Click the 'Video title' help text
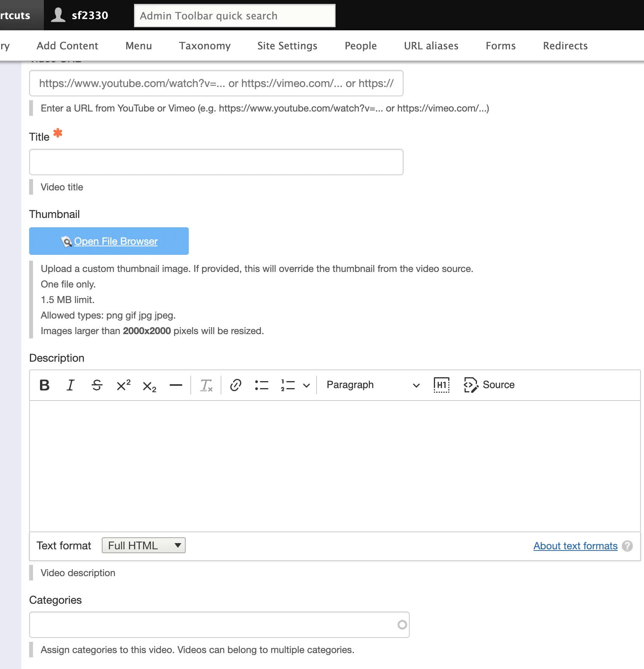The width and height of the screenshot is (644, 669). [x=62, y=187]
